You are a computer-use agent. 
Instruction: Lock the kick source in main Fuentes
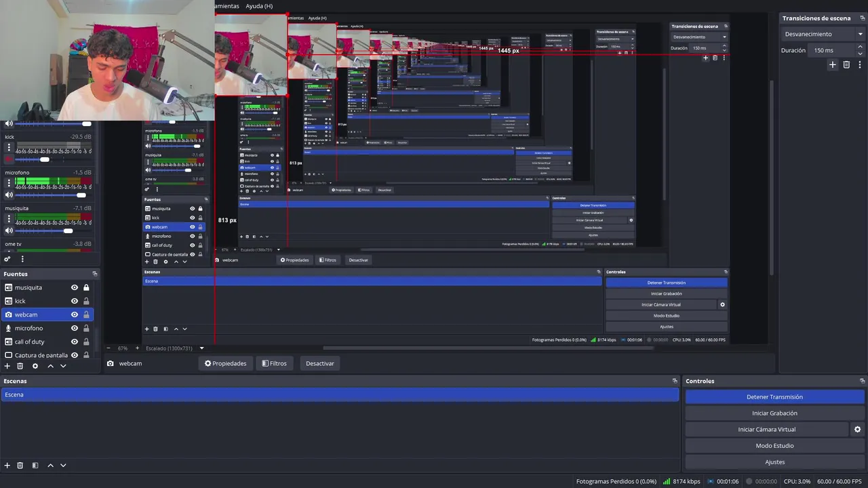pos(86,301)
